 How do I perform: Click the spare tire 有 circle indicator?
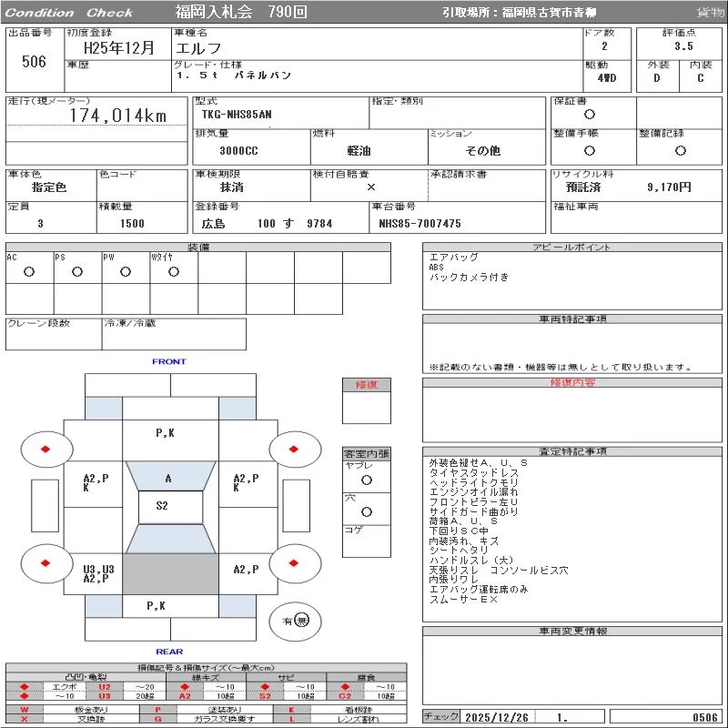pos(301,621)
